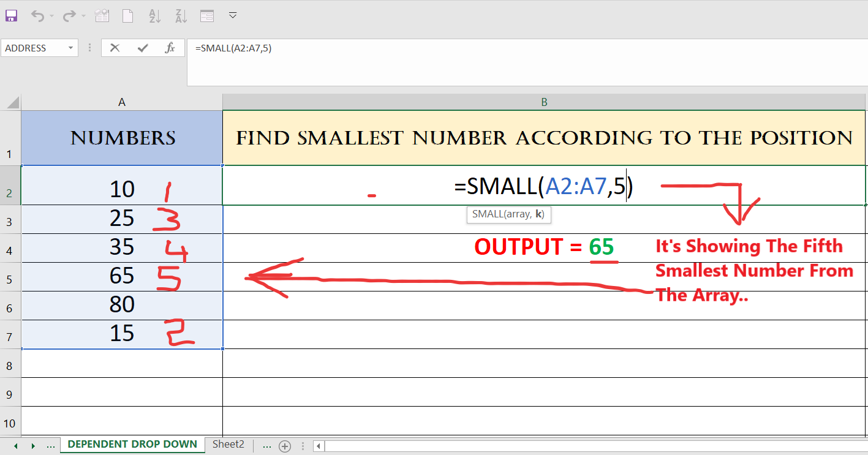Viewport: 868px width, 455px height.
Task: Click the Undo arrow icon
Action: [x=38, y=16]
